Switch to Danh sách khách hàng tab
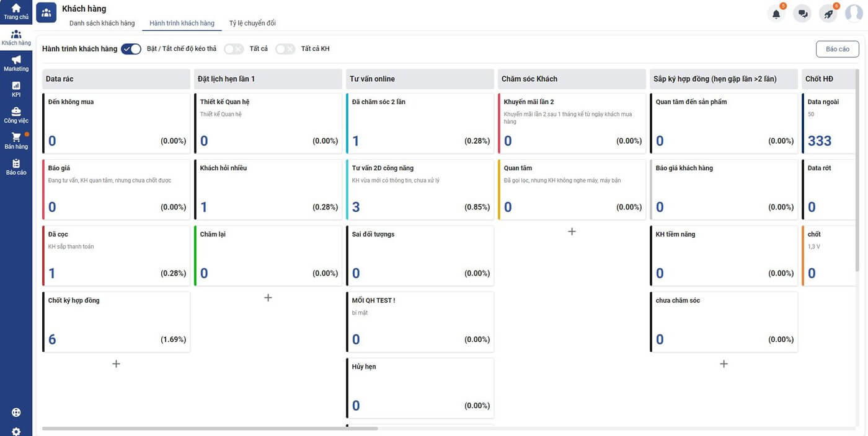Screen dimensions: 868x436 (x=102, y=24)
